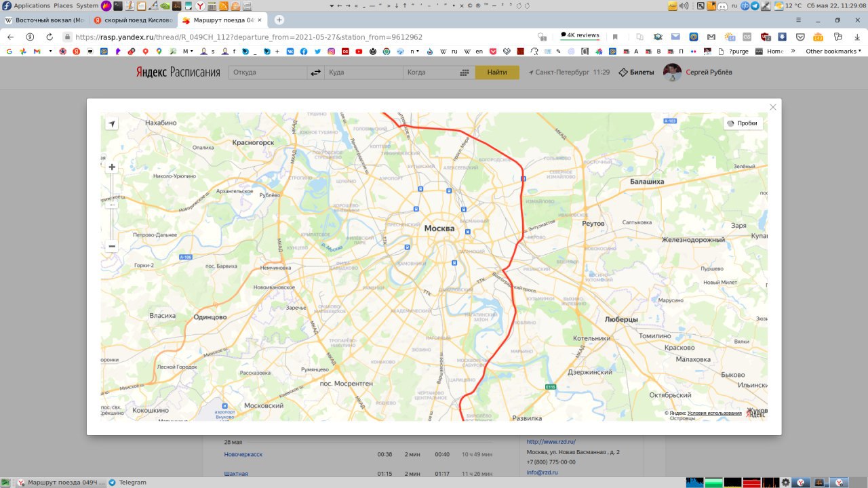Screen dimensions: 868x488
Task: Open weather 12 °C applet
Action: 789,5
